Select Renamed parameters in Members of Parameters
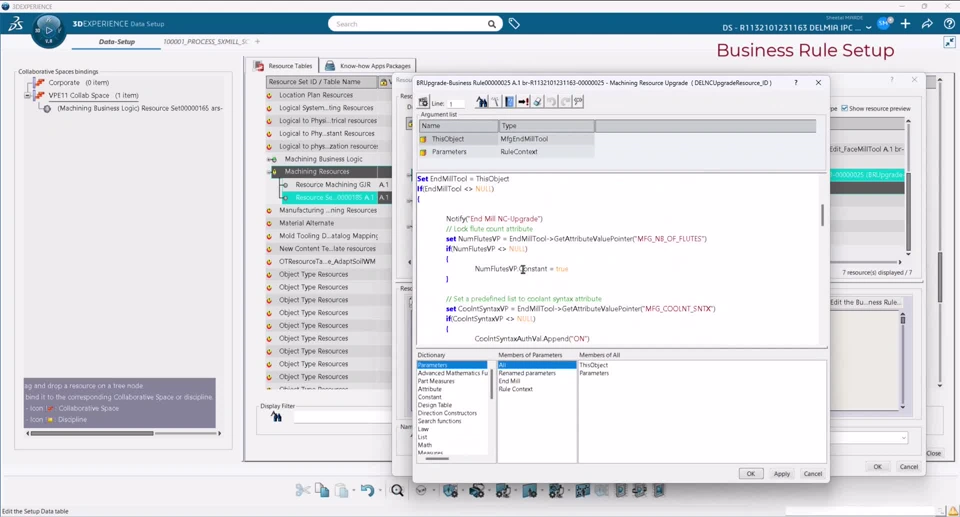960x517 pixels. 527,373
